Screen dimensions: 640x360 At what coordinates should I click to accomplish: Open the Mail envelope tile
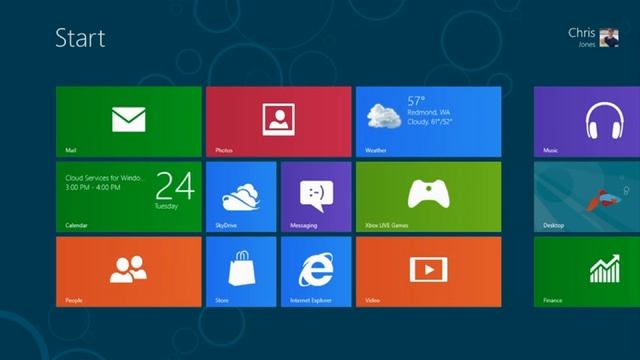coord(129,121)
